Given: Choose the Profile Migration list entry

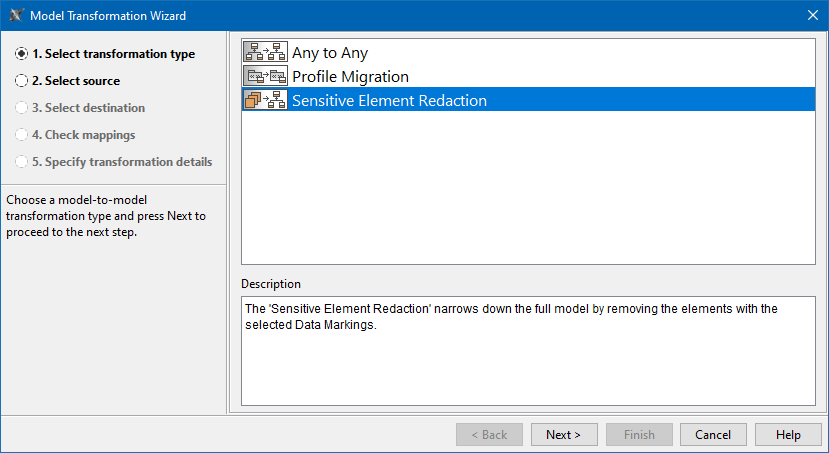Looking at the screenshot, I should pos(350,76).
